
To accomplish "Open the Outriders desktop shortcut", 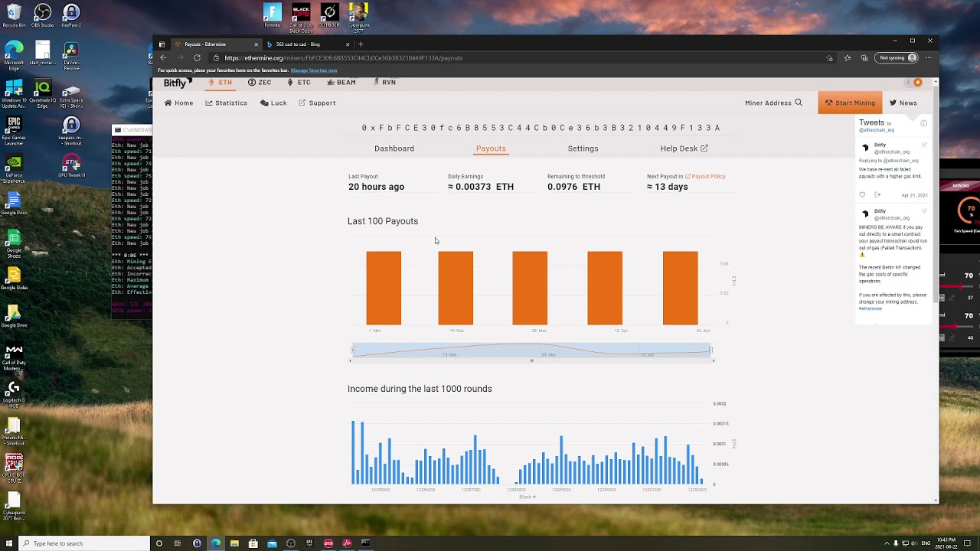I will (330, 15).
